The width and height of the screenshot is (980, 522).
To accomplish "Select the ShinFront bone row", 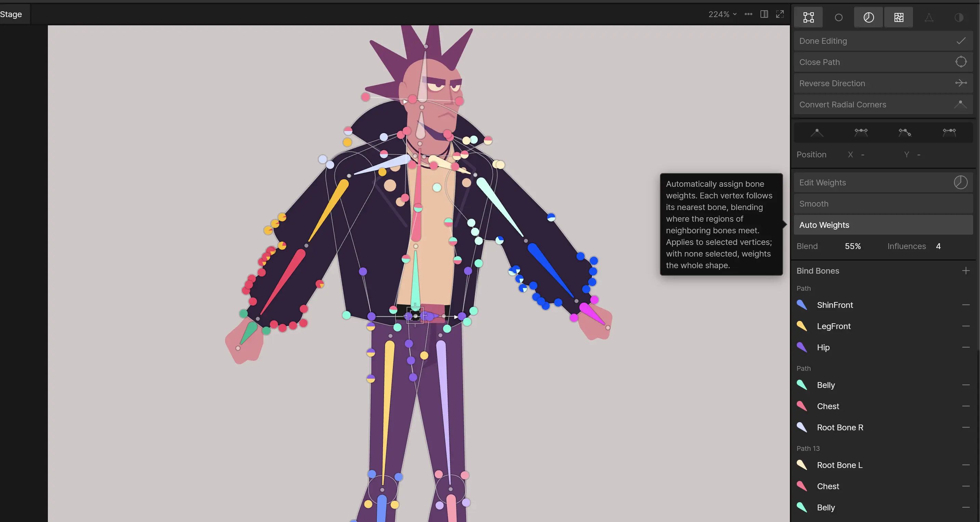I will tap(883, 305).
